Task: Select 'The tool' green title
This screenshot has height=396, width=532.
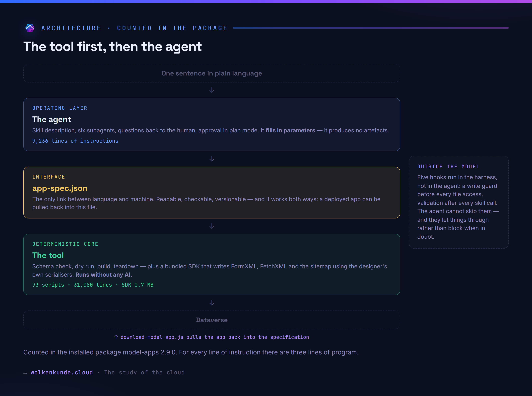Action: click(48, 255)
